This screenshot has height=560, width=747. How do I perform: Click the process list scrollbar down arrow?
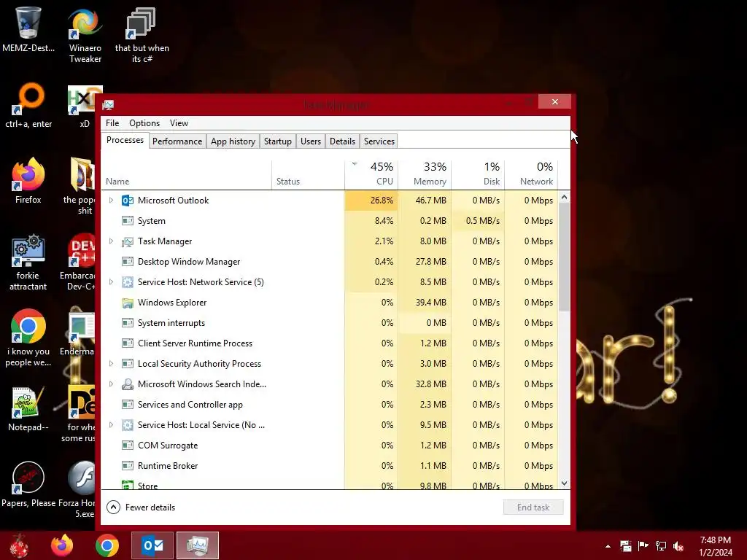tap(564, 483)
